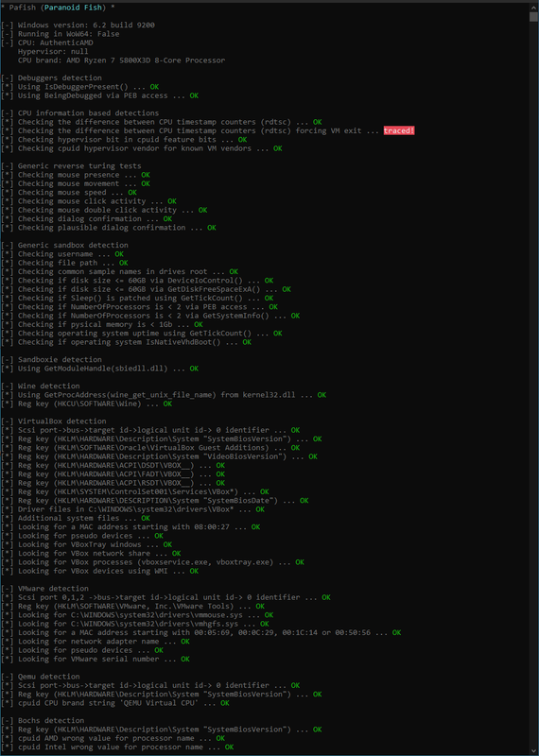This screenshot has height=756, width=539.
Task: Click 'Additional system files' line
Action: pos(76,518)
